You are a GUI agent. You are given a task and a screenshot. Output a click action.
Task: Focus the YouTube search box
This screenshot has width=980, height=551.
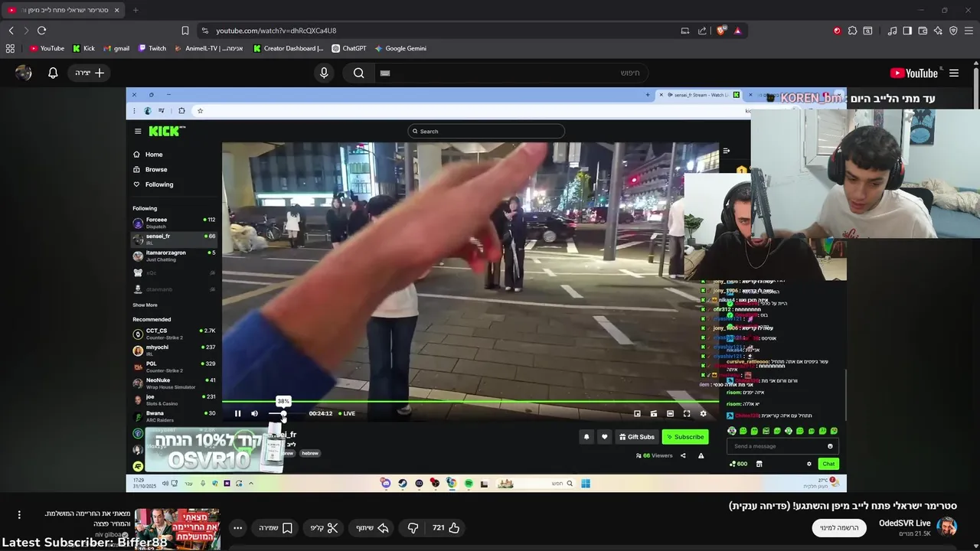click(x=513, y=73)
